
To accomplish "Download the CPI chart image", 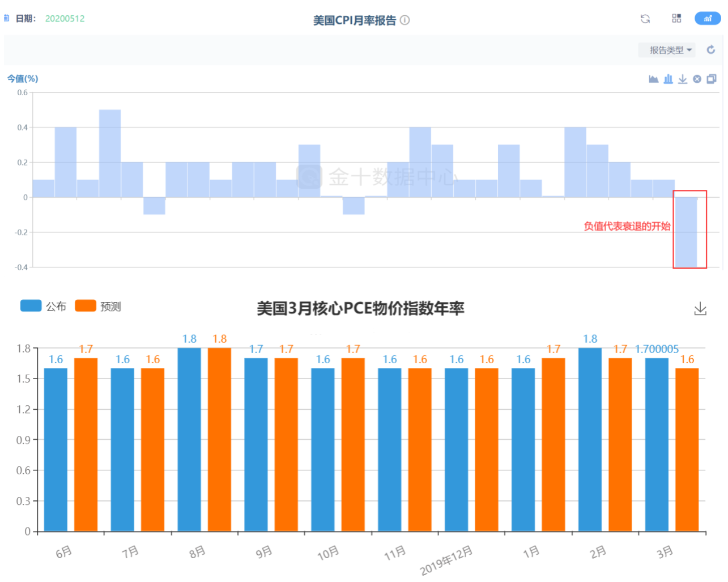I will [x=683, y=79].
